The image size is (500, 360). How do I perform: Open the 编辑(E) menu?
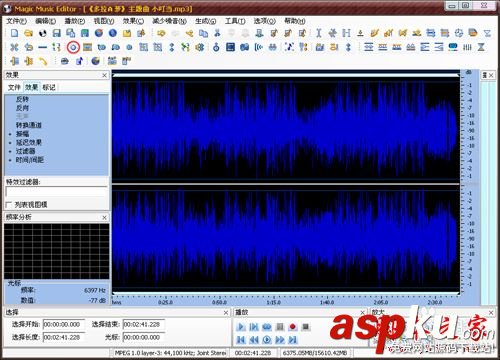[46, 21]
